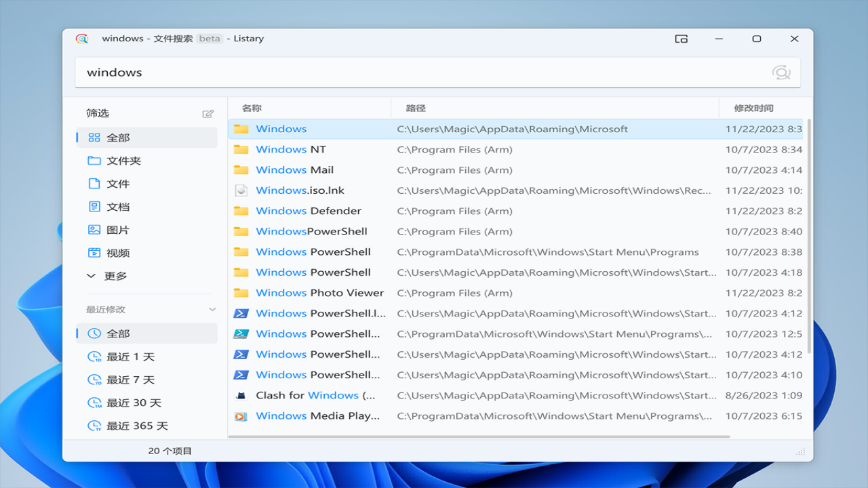Select the 视频 video filter
The width and height of the screenshot is (868, 488).
(117, 253)
